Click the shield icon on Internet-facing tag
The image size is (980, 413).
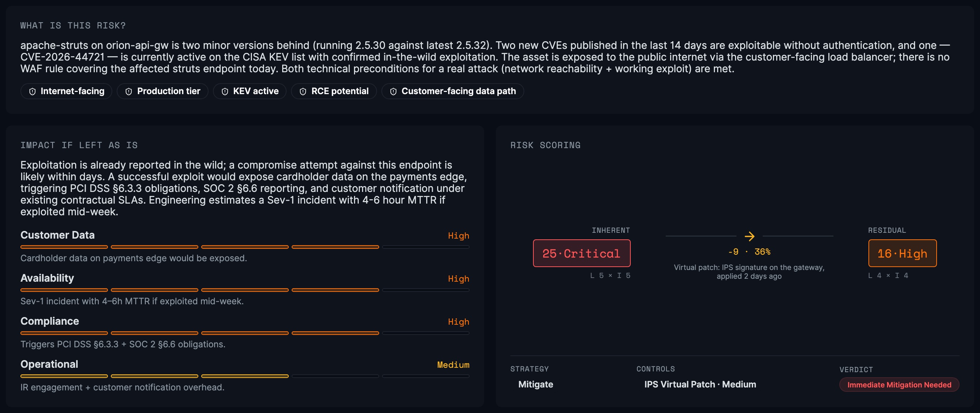click(33, 91)
